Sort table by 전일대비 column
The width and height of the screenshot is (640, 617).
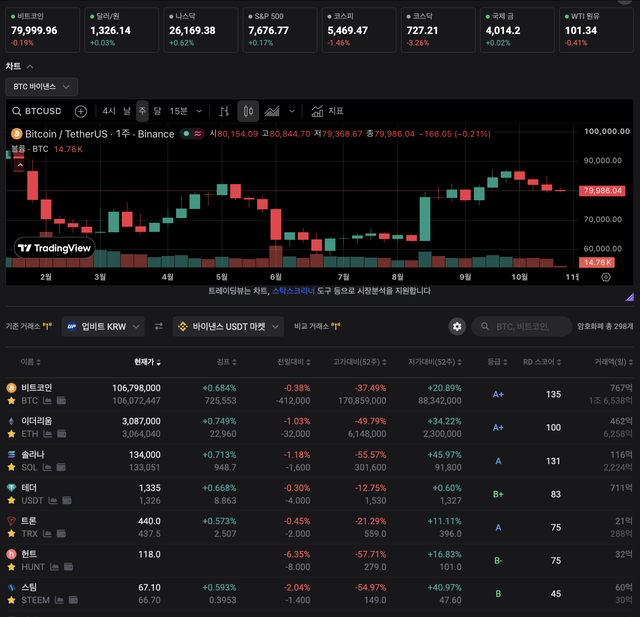tap(294, 362)
